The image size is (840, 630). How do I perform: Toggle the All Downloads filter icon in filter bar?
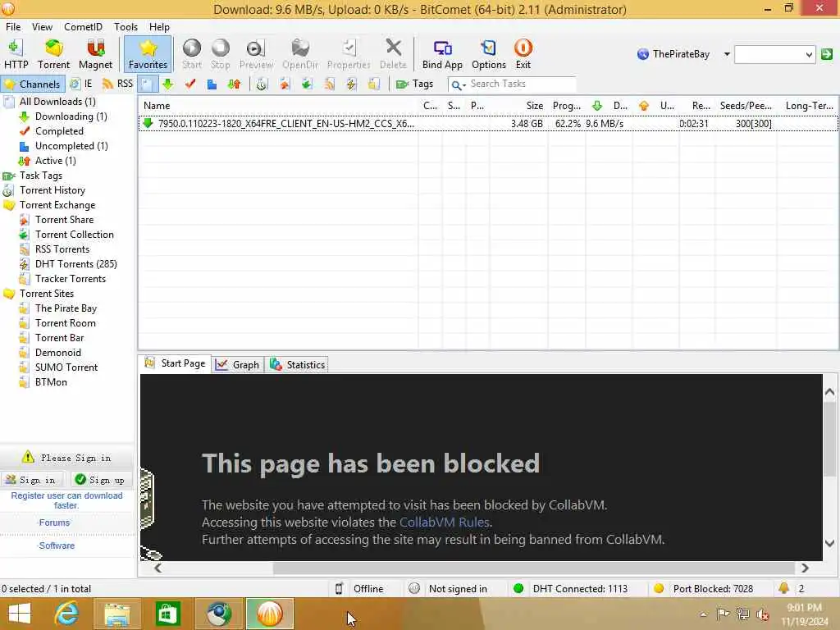pyautogui.click(x=148, y=84)
